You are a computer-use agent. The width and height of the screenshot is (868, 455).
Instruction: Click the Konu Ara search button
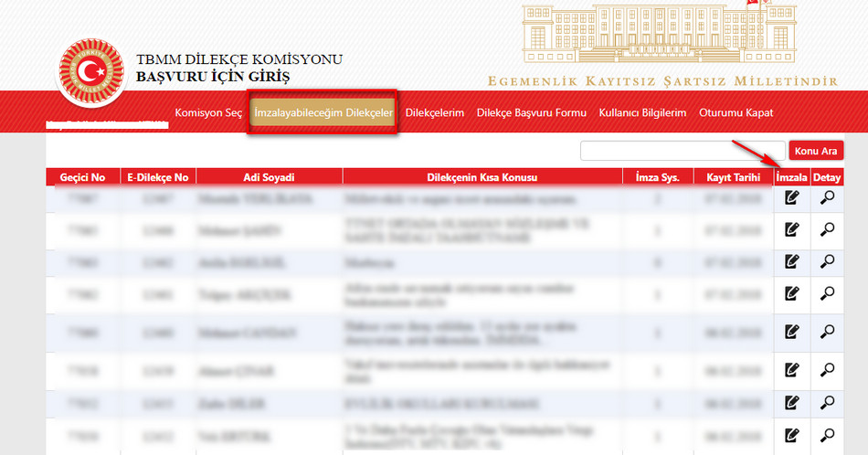(816, 151)
